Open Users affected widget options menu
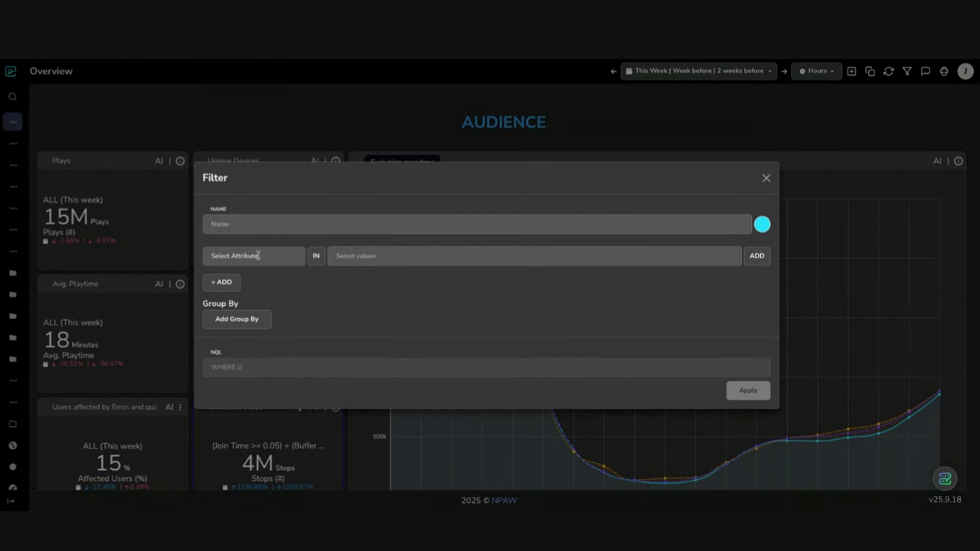This screenshot has height=551, width=980. [x=181, y=407]
